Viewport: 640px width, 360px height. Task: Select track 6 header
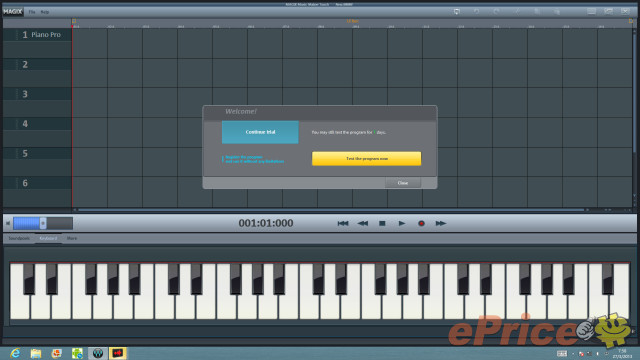pos(37,183)
